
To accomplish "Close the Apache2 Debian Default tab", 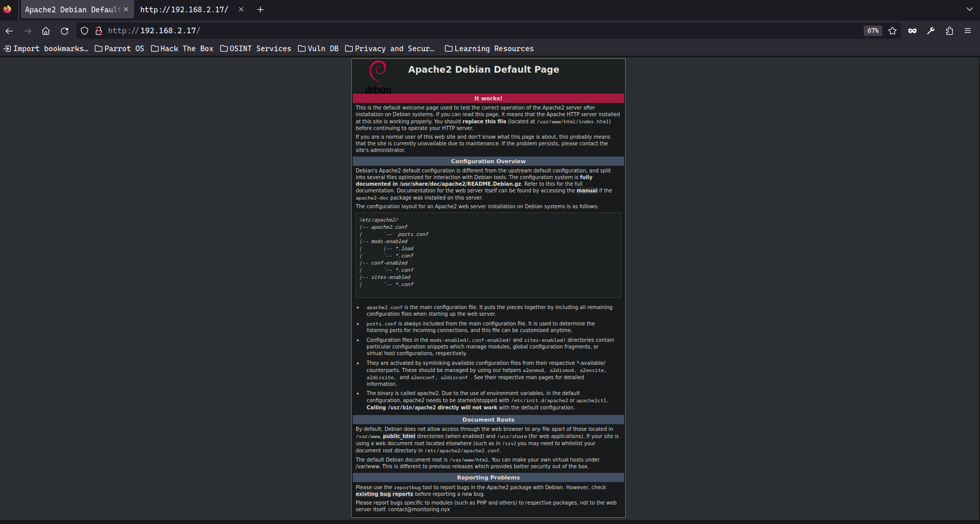I will point(126,9).
